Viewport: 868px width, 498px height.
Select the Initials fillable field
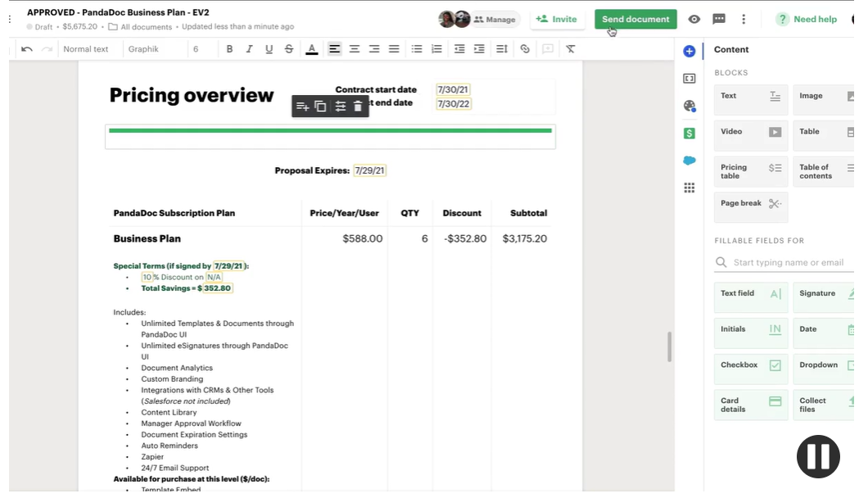751,333
